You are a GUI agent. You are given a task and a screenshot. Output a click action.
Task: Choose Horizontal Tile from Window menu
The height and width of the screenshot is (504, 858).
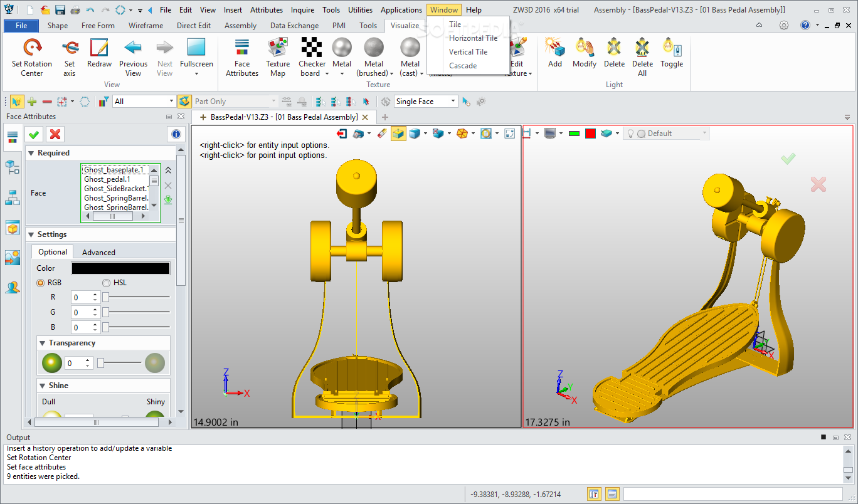coord(473,38)
